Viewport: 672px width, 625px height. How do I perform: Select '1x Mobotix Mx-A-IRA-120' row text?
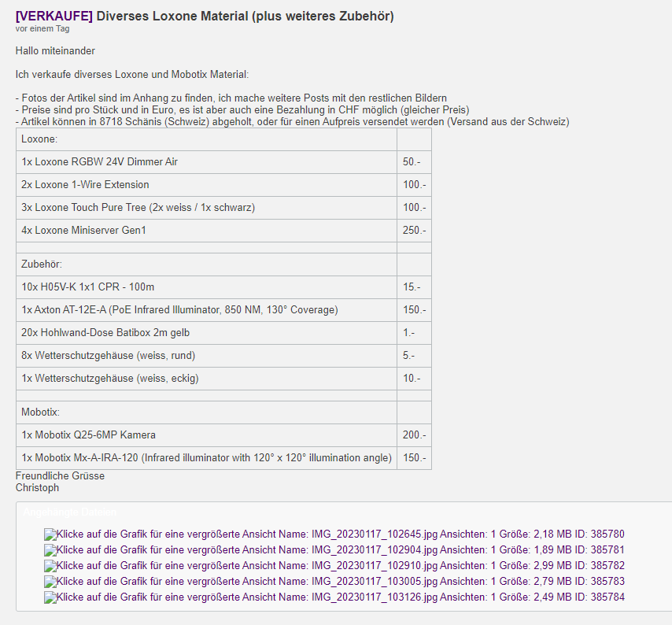(x=207, y=458)
